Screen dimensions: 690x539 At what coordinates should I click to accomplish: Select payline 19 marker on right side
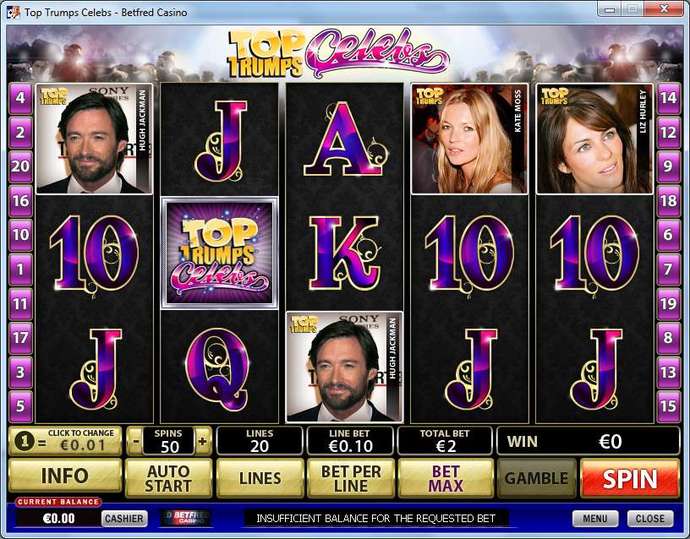[668, 304]
